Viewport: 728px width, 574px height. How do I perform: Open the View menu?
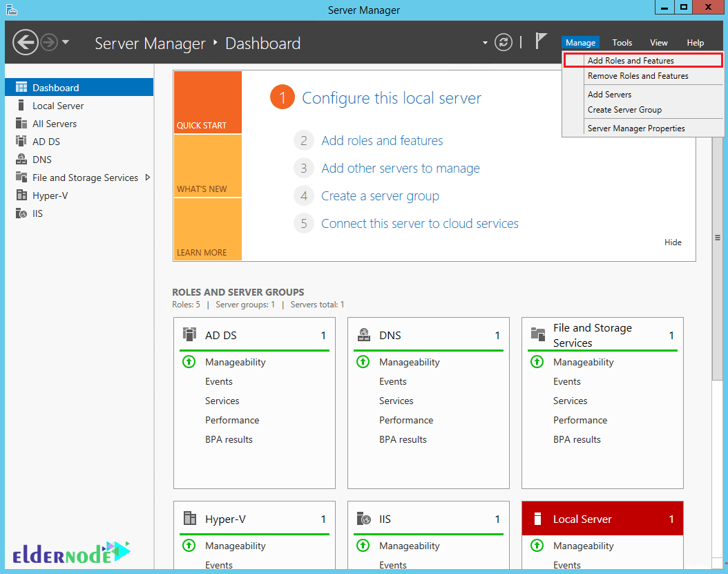658,43
